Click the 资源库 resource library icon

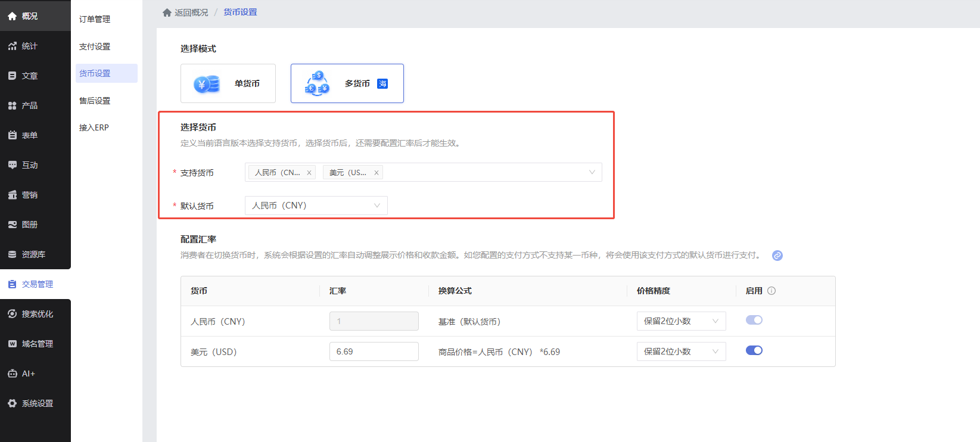[x=12, y=254]
